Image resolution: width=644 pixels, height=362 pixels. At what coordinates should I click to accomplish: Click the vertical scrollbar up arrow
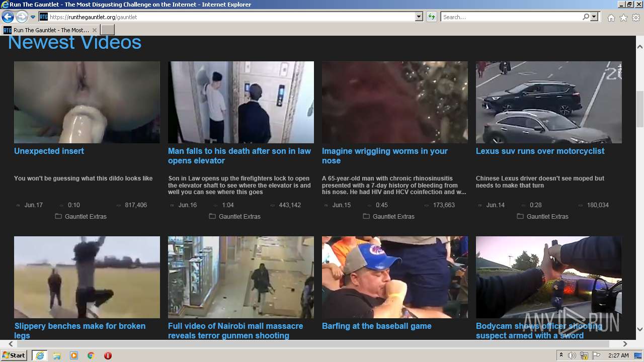tap(639, 47)
